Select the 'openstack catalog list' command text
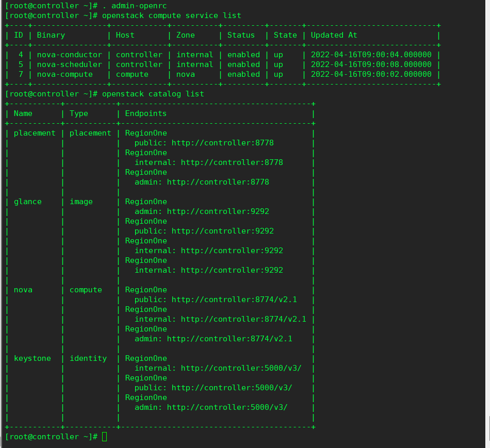490x448 pixels. 153,94
